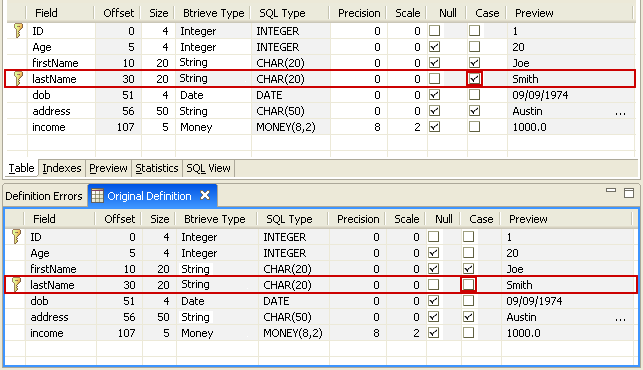
Task: Click 'Smith' preview value in top table
Action: click(525, 79)
